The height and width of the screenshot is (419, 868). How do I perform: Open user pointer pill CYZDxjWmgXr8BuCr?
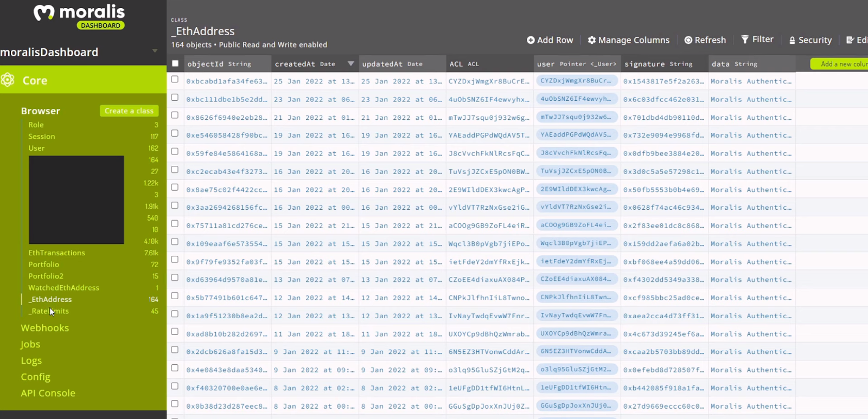point(577,81)
